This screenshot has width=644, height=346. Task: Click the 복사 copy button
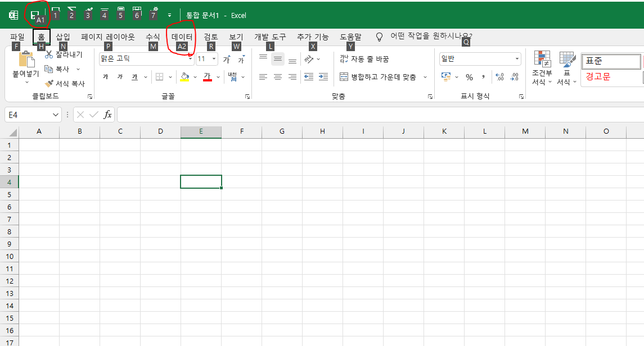coord(57,69)
